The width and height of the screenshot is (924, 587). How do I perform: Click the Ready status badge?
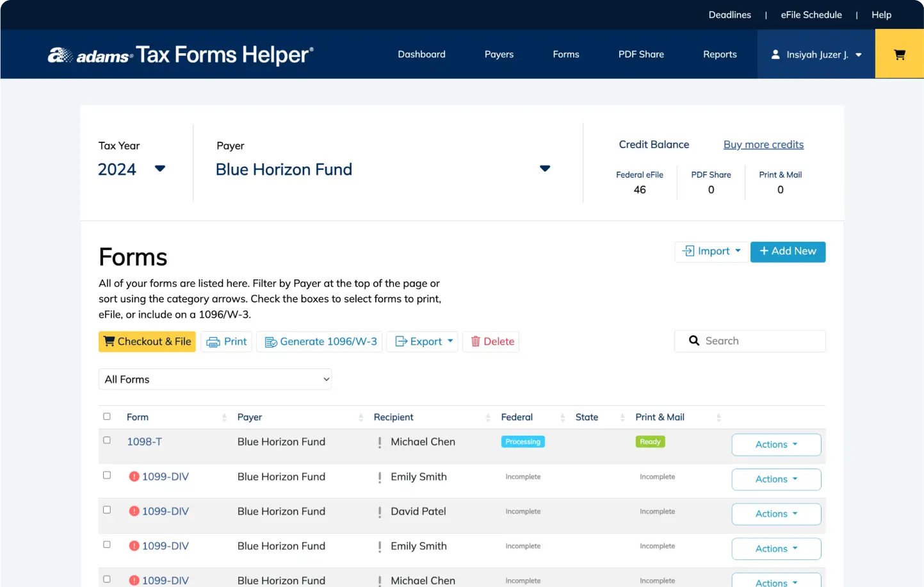point(650,442)
